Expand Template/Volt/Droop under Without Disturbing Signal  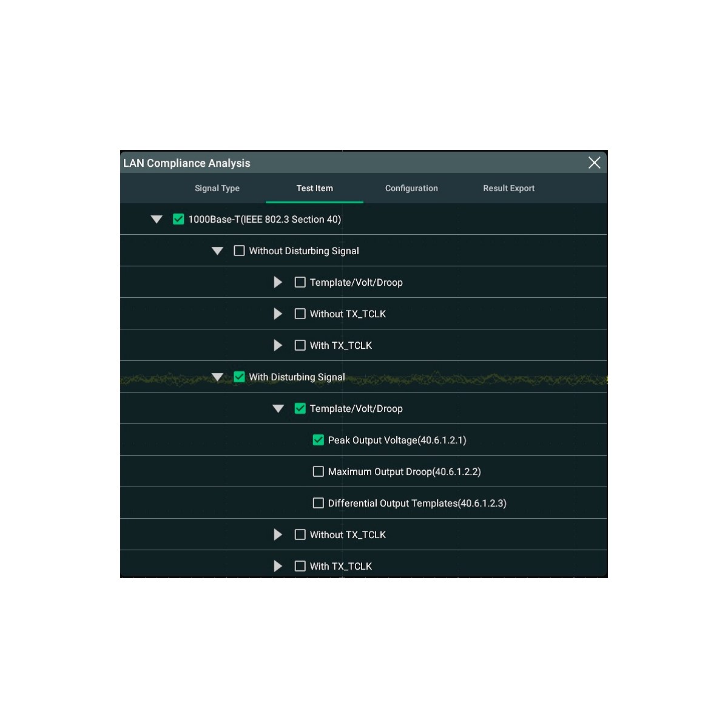pos(278,282)
